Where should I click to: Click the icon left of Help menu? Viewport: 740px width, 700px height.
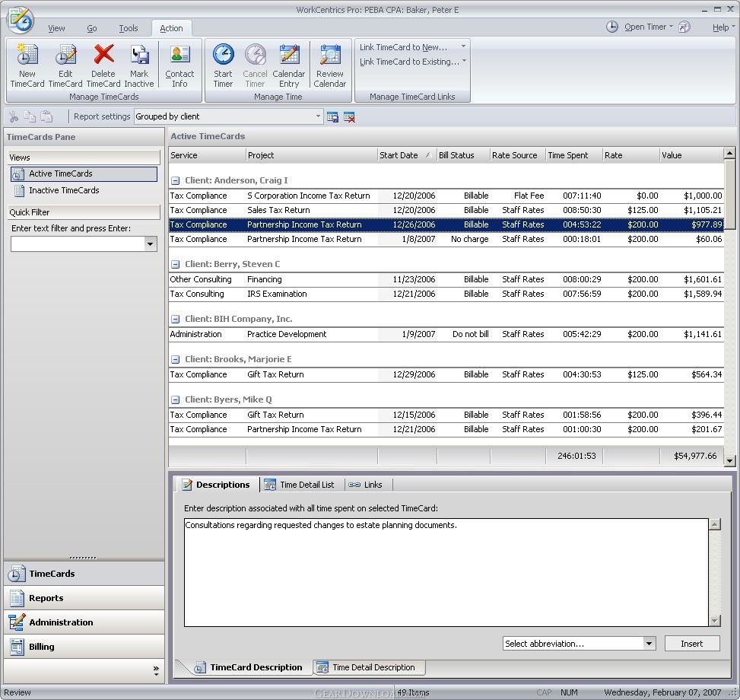pyautogui.click(x=684, y=27)
